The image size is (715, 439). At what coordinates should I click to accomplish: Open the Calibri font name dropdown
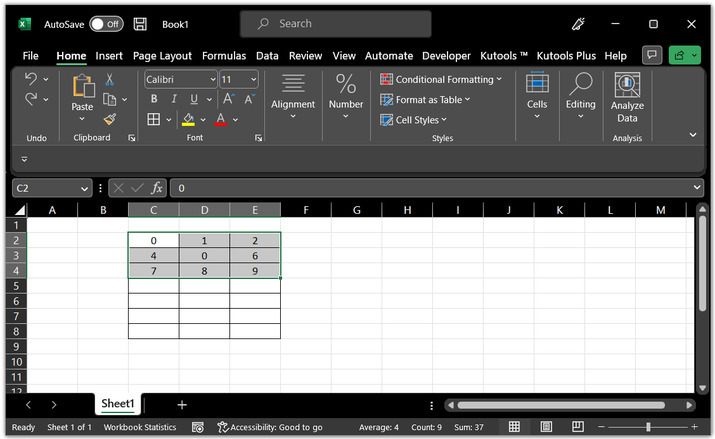click(212, 79)
